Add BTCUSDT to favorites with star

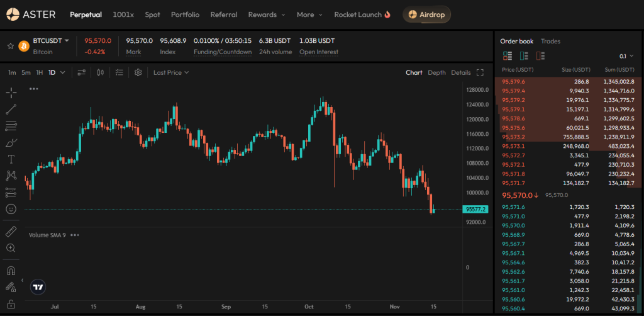pyautogui.click(x=10, y=46)
